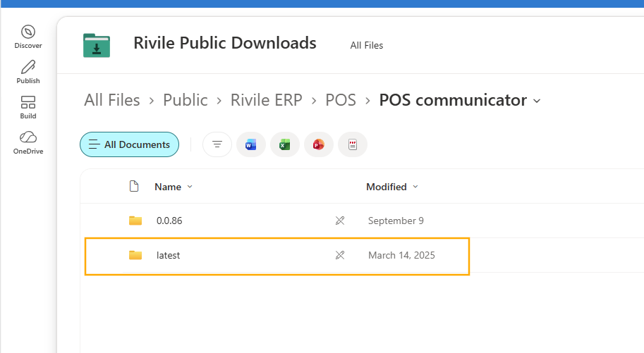Screen dimensions: 644x353
Task: Click the folder icon of latest
Action: click(x=135, y=255)
